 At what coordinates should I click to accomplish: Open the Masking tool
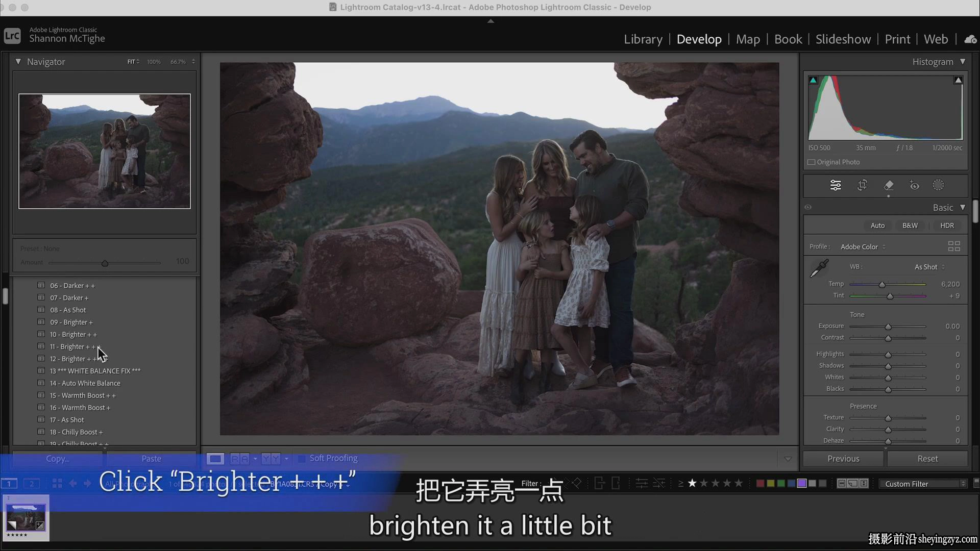[938, 185]
